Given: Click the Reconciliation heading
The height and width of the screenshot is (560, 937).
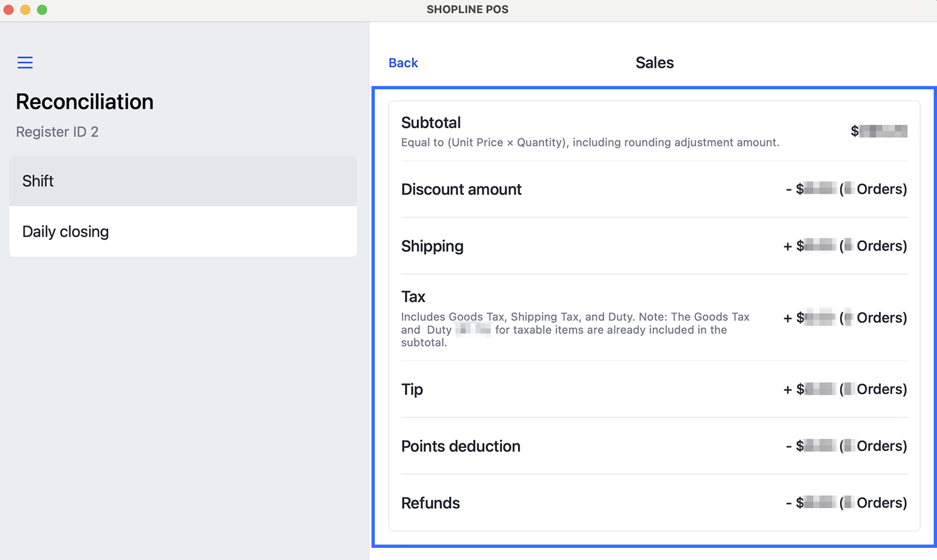Looking at the screenshot, I should tap(85, 101).
